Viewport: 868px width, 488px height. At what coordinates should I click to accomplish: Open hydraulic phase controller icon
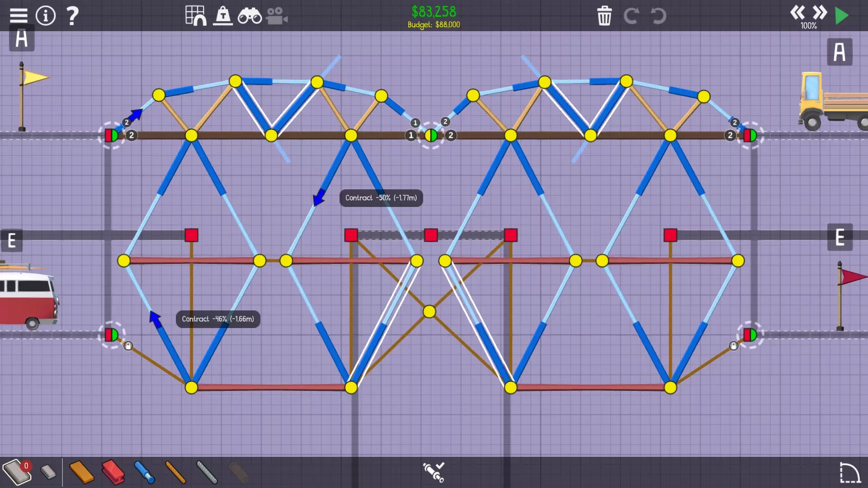coord(434,472)
